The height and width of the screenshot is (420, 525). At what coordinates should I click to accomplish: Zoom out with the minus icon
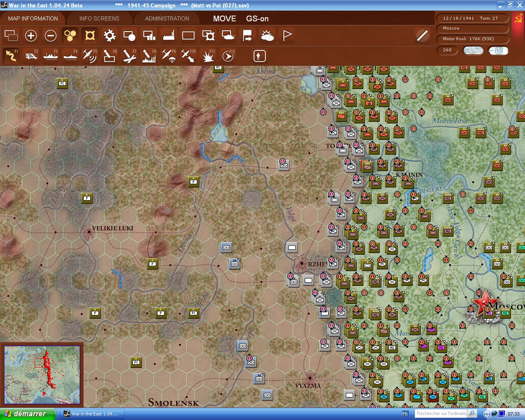pyautogui.click(x=50, y=36)
